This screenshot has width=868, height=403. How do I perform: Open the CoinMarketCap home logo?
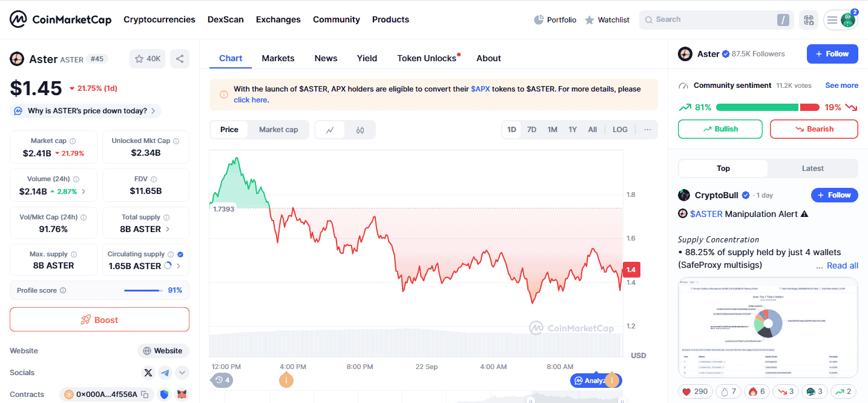(x=61, y=19)
